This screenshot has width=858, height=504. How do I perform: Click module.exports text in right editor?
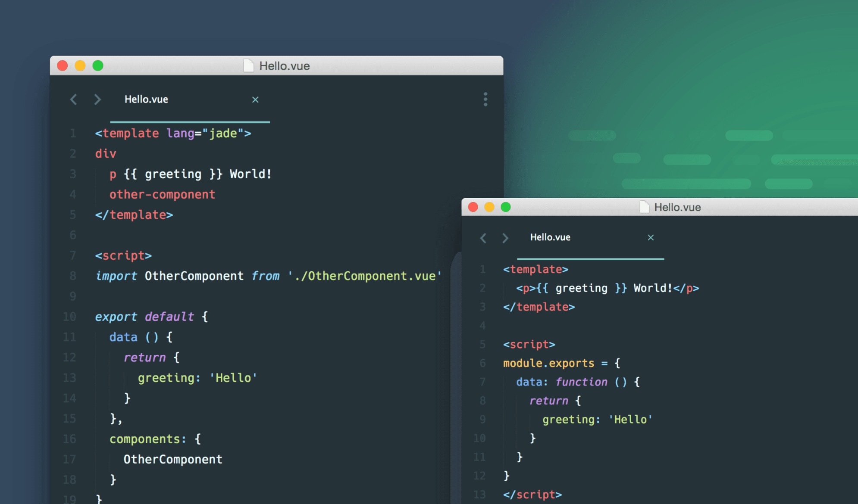click(x=548, y=363)
